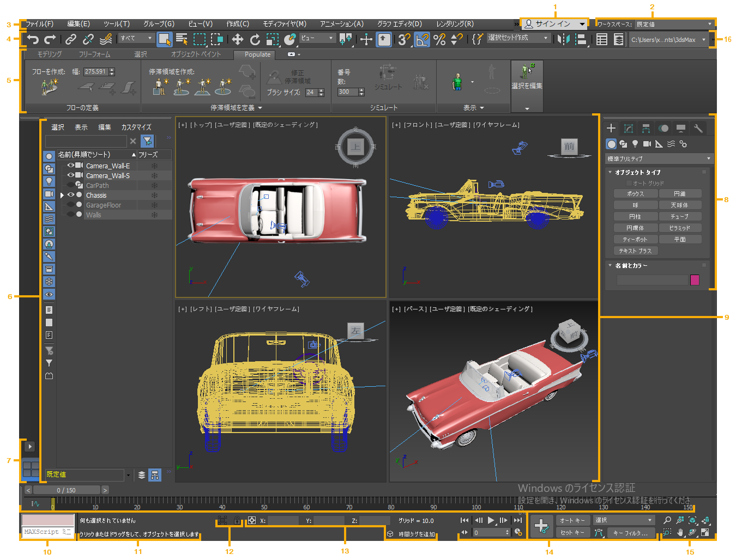This screenshot has height=560, width=736.
Task: Toggle the selection lock icon
Action: tap(237, 521)
